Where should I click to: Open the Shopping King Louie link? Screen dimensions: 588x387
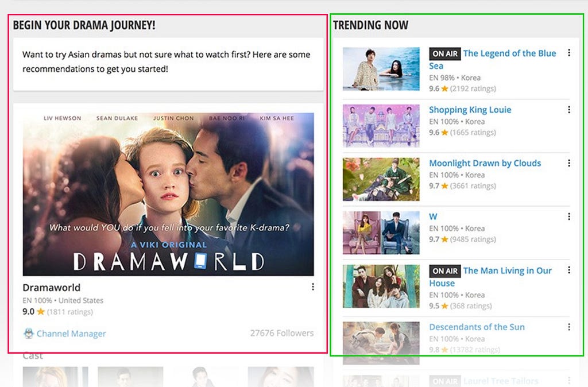[x=470, y=110]
